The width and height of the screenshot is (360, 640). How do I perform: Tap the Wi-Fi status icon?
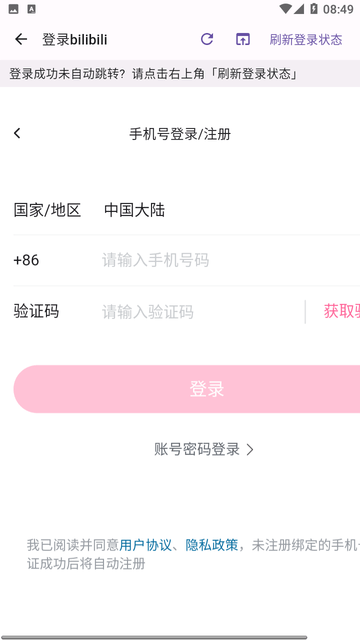tap(285, 9)
